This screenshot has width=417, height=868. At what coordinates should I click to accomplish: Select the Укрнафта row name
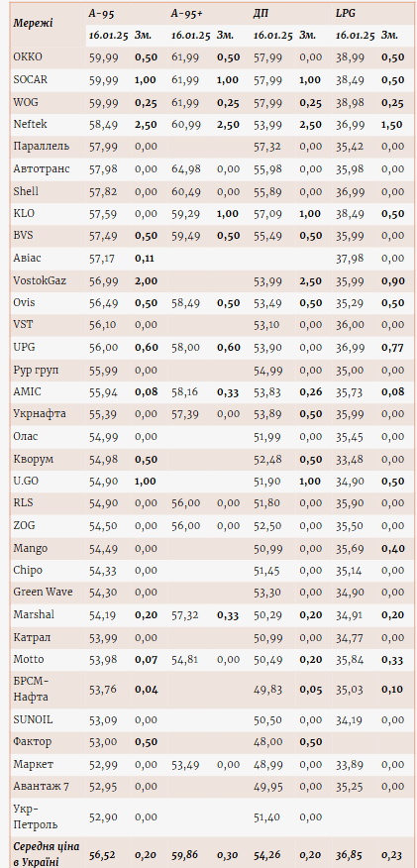click(40, 414)
